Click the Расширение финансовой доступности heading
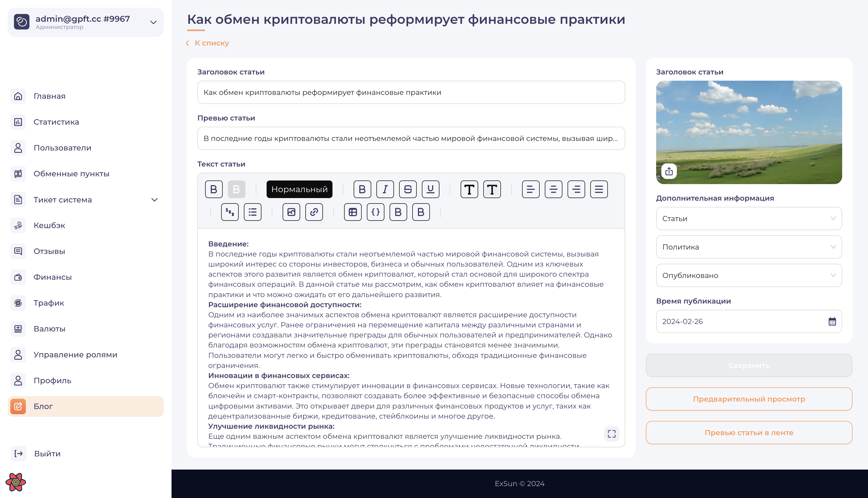The image size is (868, 498). (285, 305)
